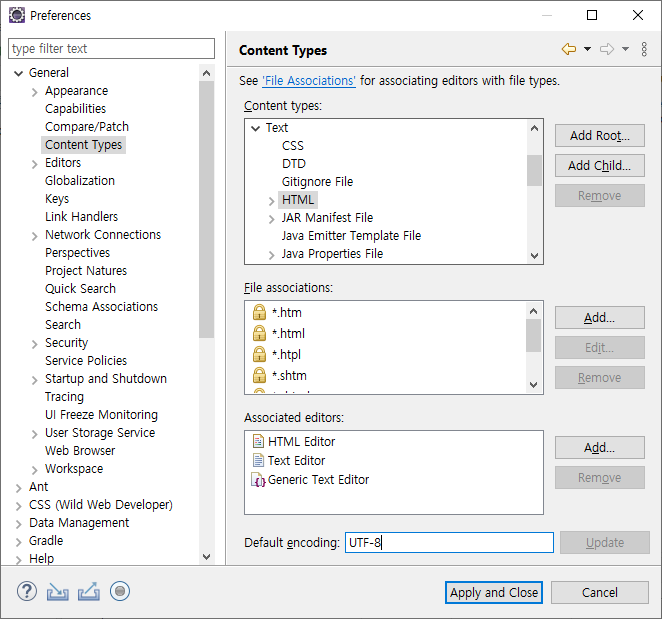Click Add... for file associations
The height and width of the screenshot is (619, 662).
[600, 318]
